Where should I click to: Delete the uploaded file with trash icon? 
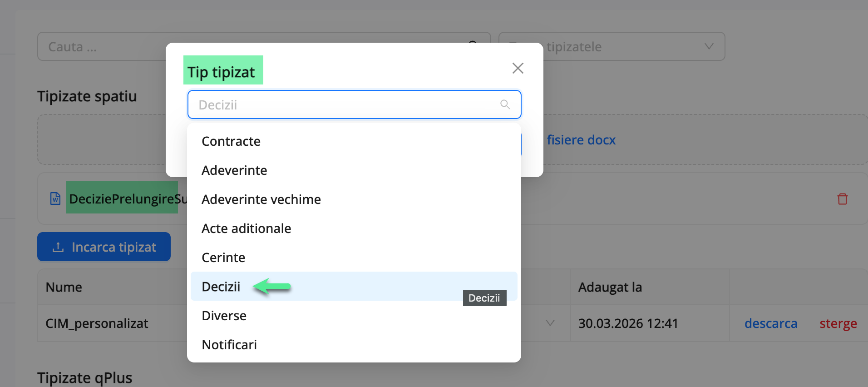tap(842, 199)
